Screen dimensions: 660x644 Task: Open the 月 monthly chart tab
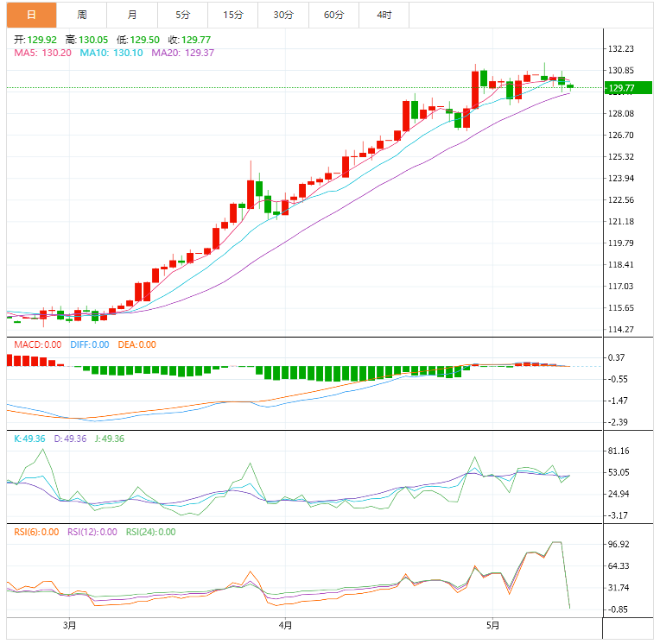[x=131, y=15]
